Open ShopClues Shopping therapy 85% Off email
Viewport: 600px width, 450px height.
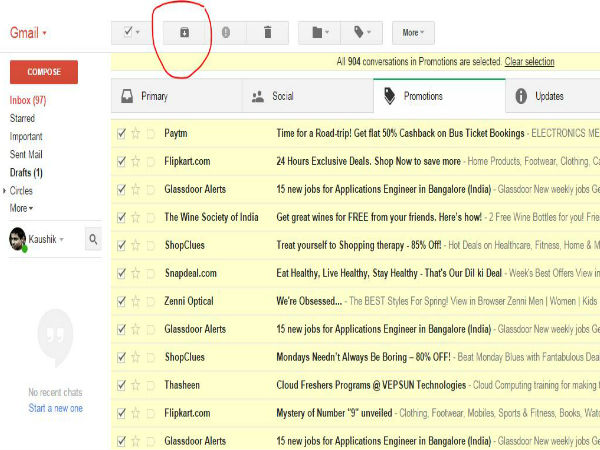[x=356, y=245]
